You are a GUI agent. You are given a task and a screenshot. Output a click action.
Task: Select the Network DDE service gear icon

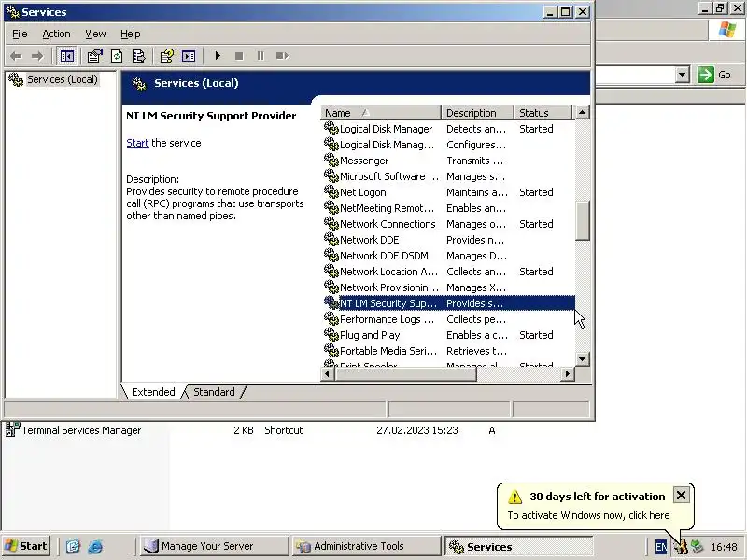click(331, 240)
